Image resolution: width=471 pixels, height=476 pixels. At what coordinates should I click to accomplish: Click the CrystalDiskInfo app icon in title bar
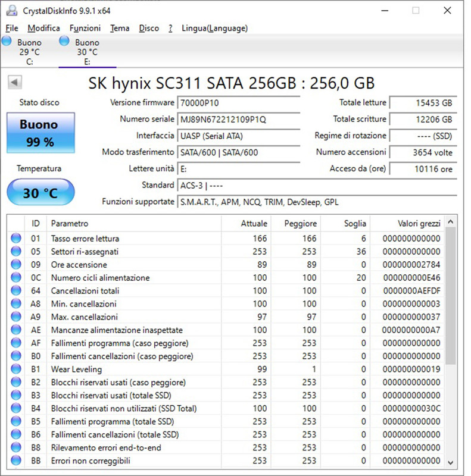(x=12, y=11)
